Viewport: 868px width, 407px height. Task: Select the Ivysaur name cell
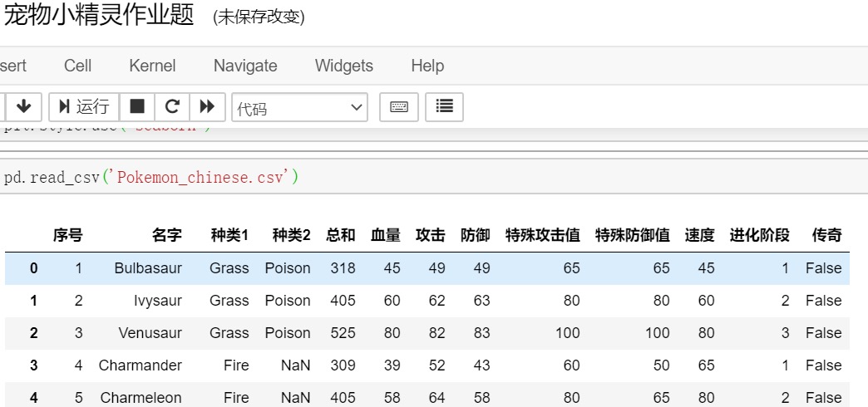pos(158,301)
